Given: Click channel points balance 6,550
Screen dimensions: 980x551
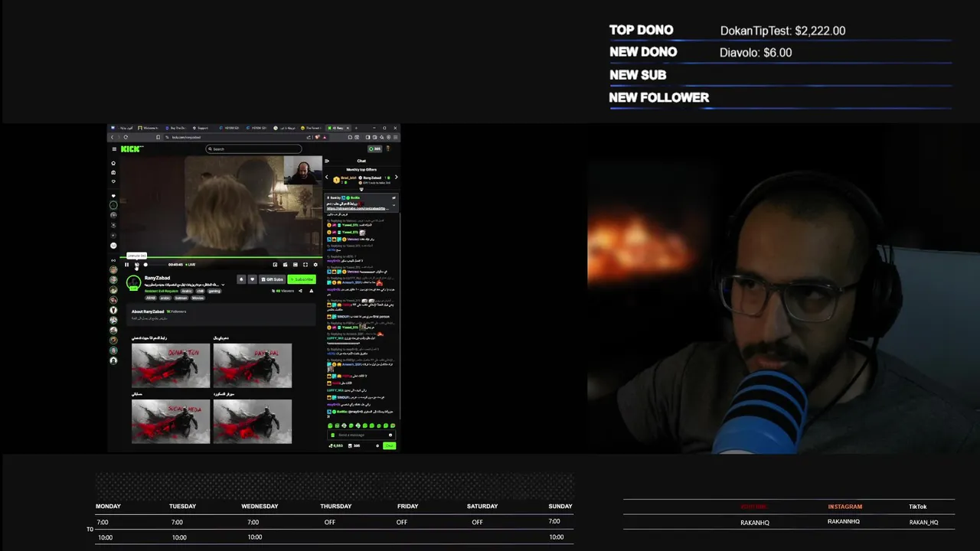Looking at the screenshot, I should click(x=335, y=445).
